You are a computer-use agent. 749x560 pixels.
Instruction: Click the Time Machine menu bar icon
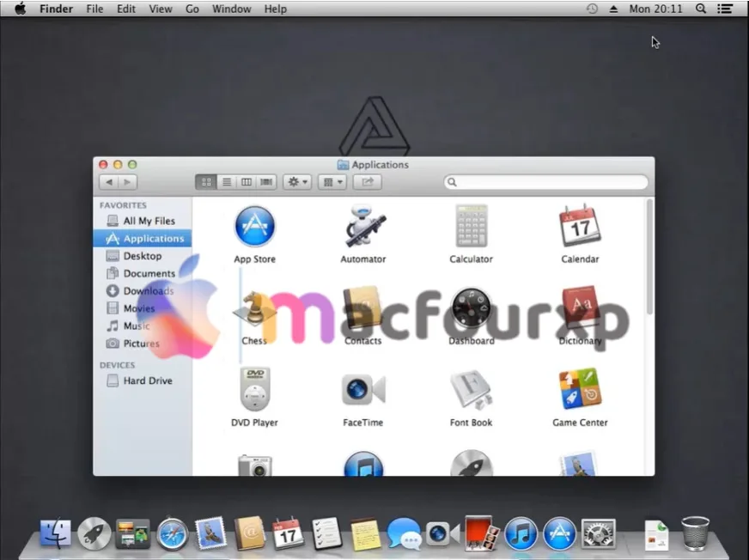592,9
